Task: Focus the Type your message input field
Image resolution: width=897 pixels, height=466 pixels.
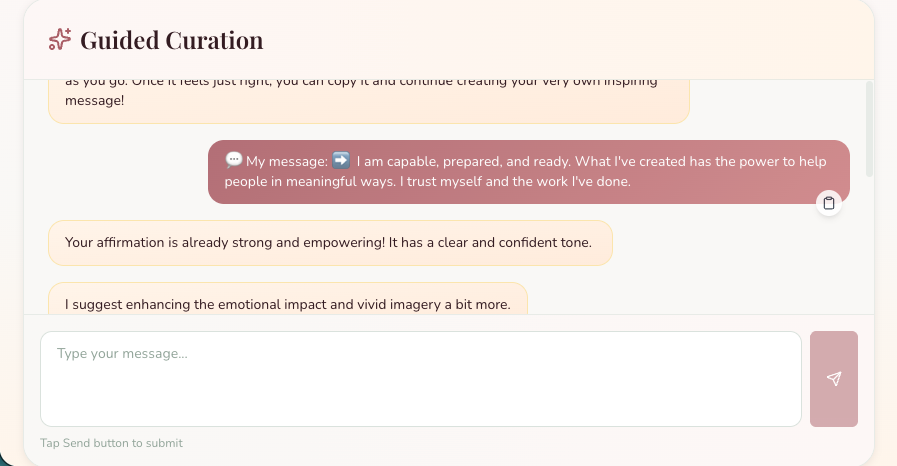Action: click(420, 379)
